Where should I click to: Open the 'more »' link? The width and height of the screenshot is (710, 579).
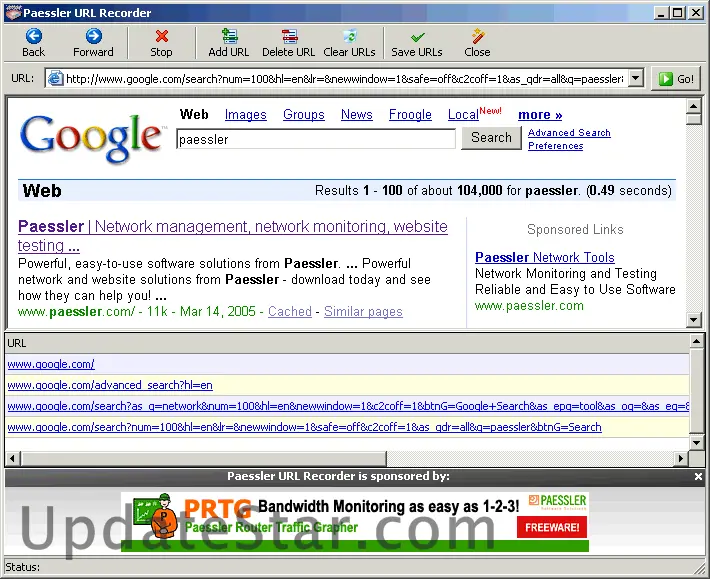click(540, 115)
